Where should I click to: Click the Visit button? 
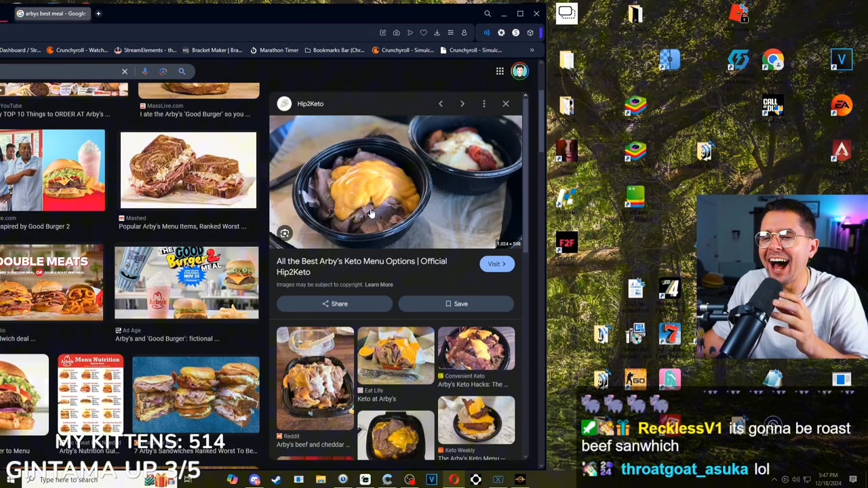coord(497,264)
